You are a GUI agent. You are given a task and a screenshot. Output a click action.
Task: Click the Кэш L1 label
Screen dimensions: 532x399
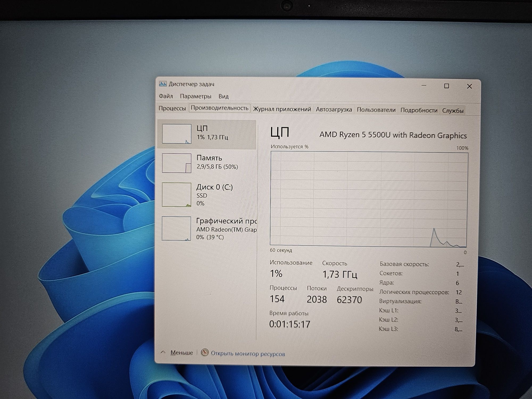[x=388, y=310]
